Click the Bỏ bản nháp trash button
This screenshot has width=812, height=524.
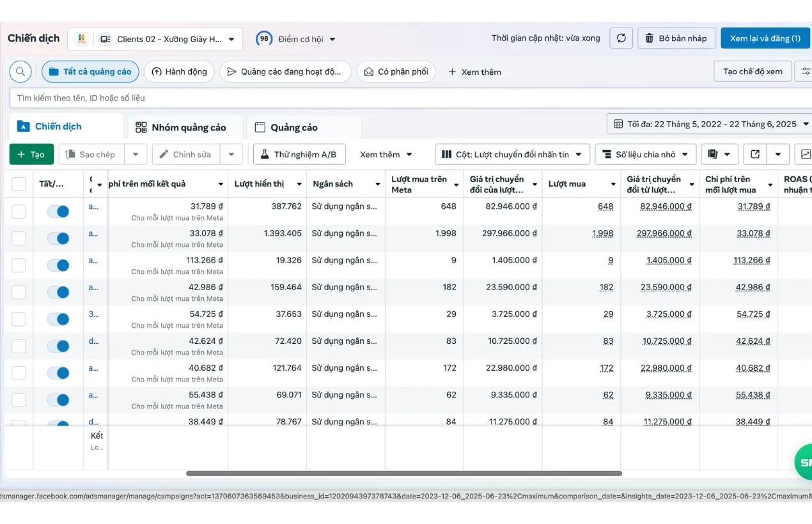pos(676,38)
